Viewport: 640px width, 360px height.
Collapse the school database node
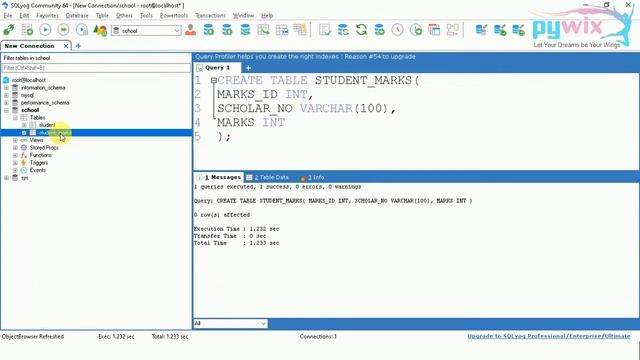pos(6,110)
